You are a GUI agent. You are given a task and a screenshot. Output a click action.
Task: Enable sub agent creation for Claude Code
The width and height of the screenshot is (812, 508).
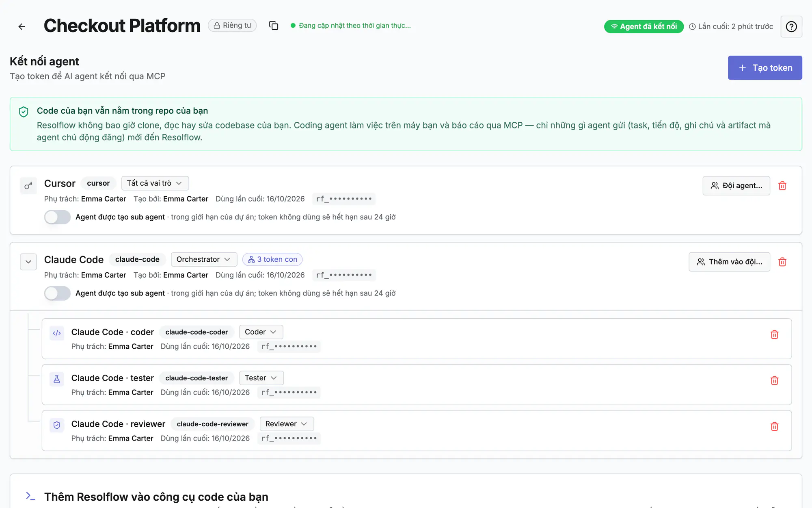click(57, 293)
